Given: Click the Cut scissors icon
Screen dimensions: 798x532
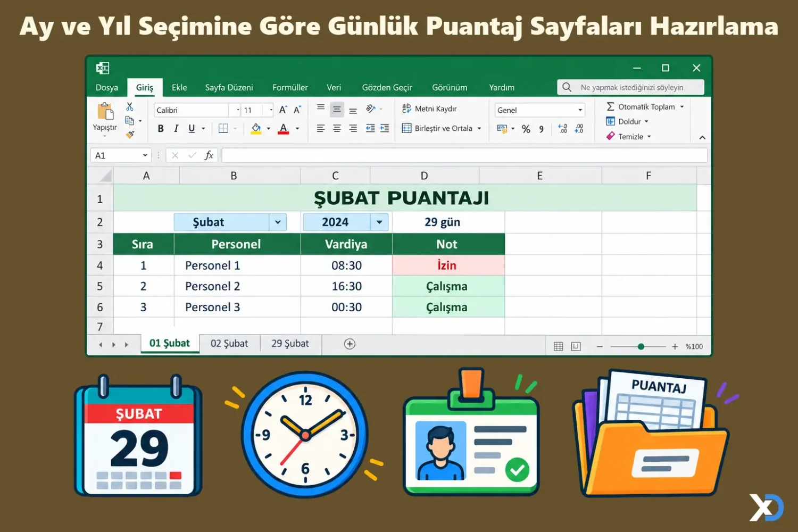Looking at the screenshot, I should point(130,107).
